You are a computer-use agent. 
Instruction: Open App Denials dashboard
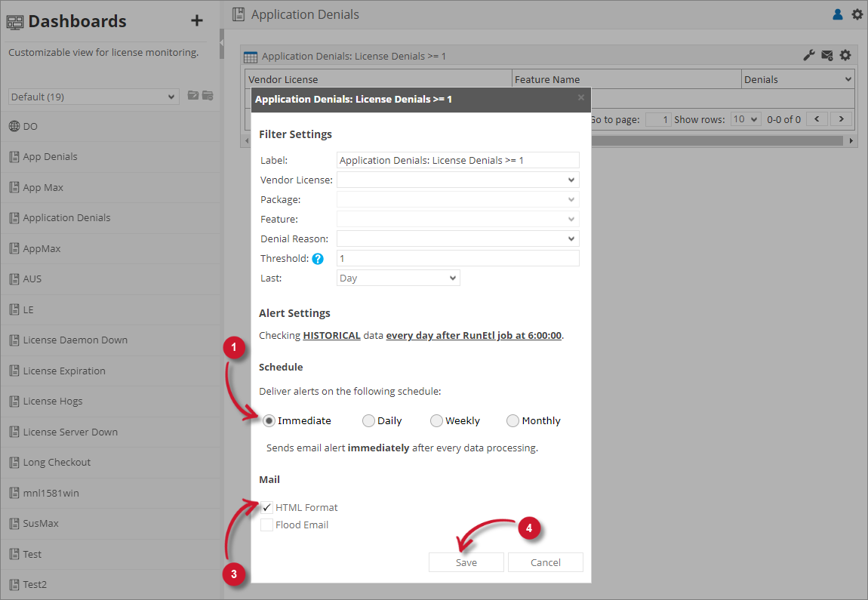[x=110, y=157]
